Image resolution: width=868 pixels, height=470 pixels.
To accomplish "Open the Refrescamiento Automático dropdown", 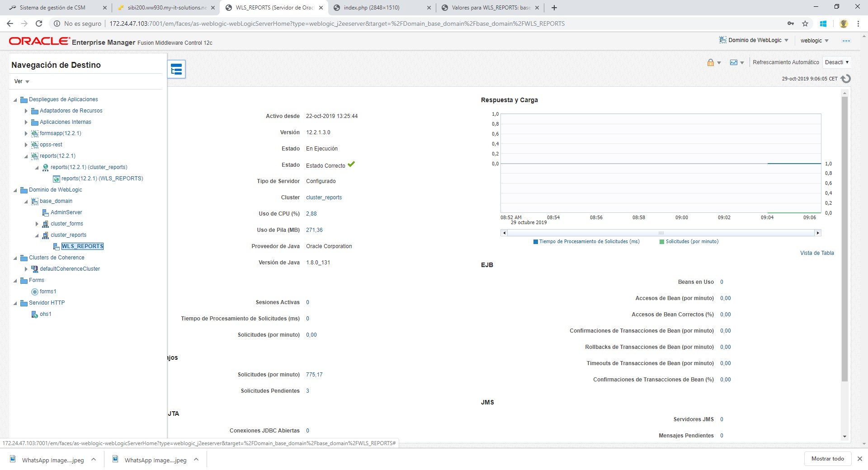I will point(836,62).
